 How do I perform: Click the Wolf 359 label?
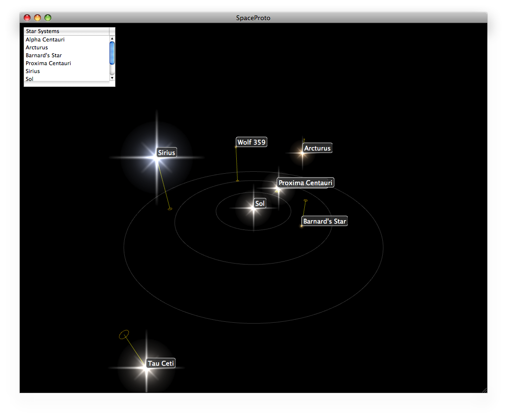point(252,142)
